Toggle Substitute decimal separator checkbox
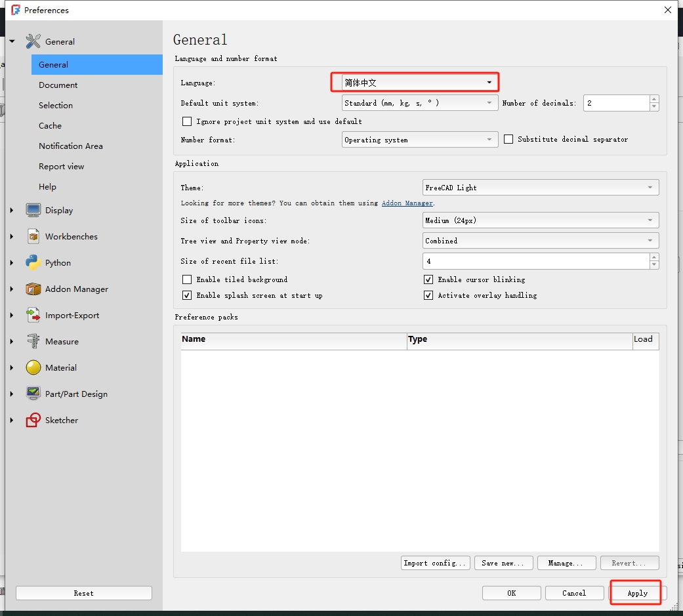This screenshot has height=616, width=683. pos(508,139)
